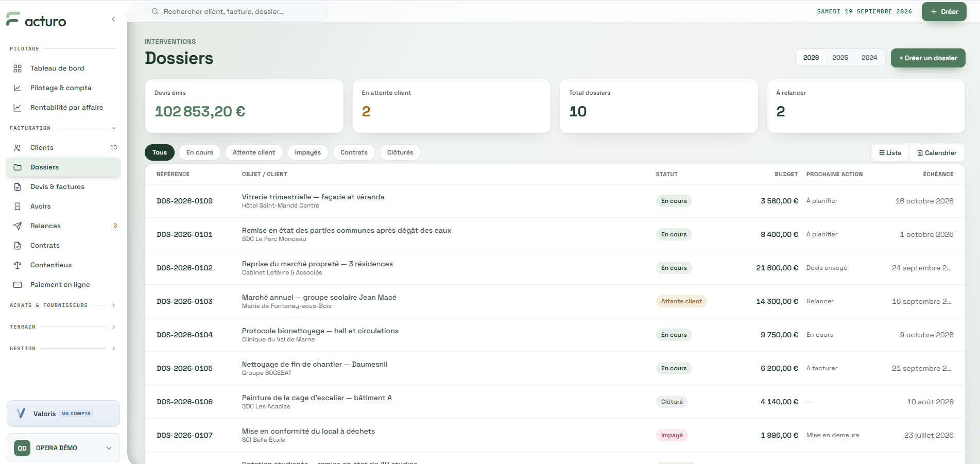Click Pilotage & compta chart icon

pyautogui.click(x=18, y=88)
